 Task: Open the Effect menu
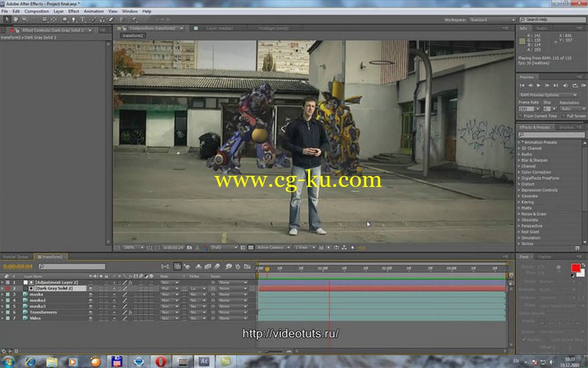[x=73, y=11]
